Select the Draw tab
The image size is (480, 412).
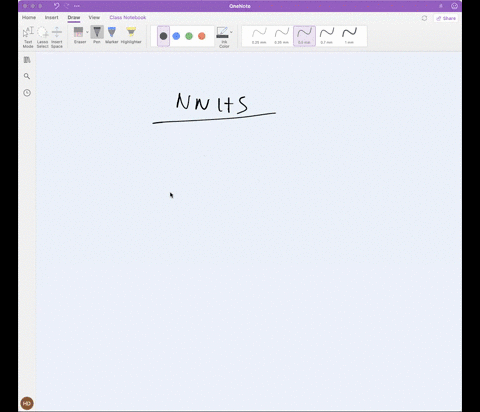pos(74,17)
